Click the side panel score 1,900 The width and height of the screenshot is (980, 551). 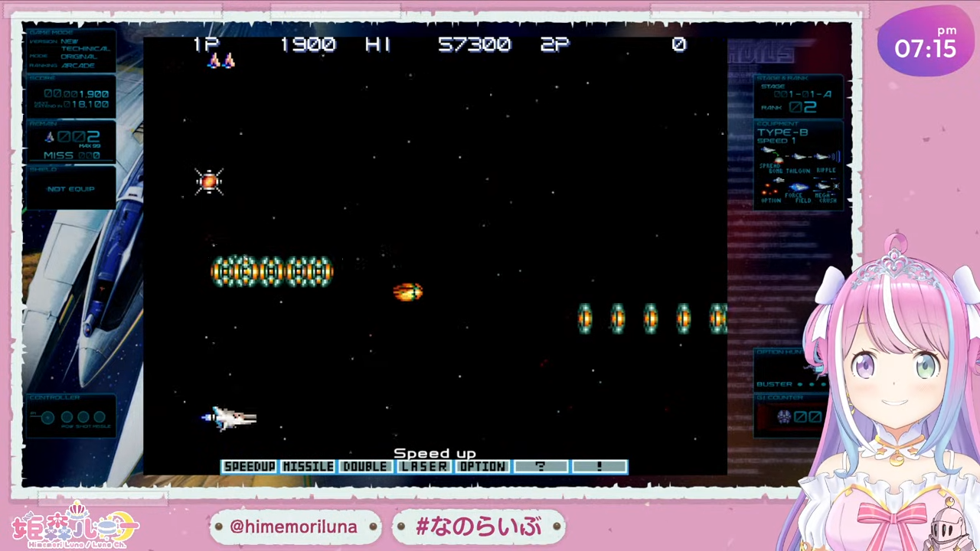[77, 93]
